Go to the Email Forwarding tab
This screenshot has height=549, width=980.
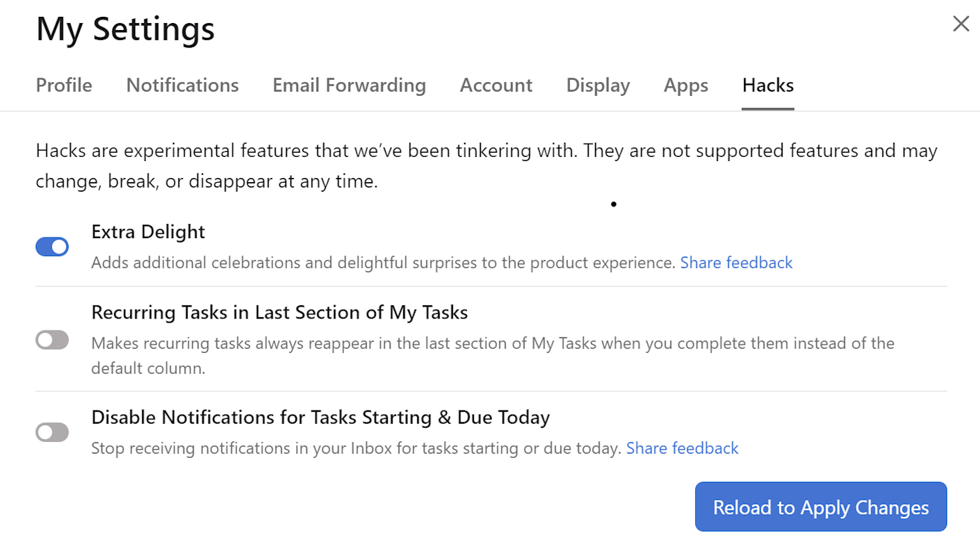pos(349,85)
